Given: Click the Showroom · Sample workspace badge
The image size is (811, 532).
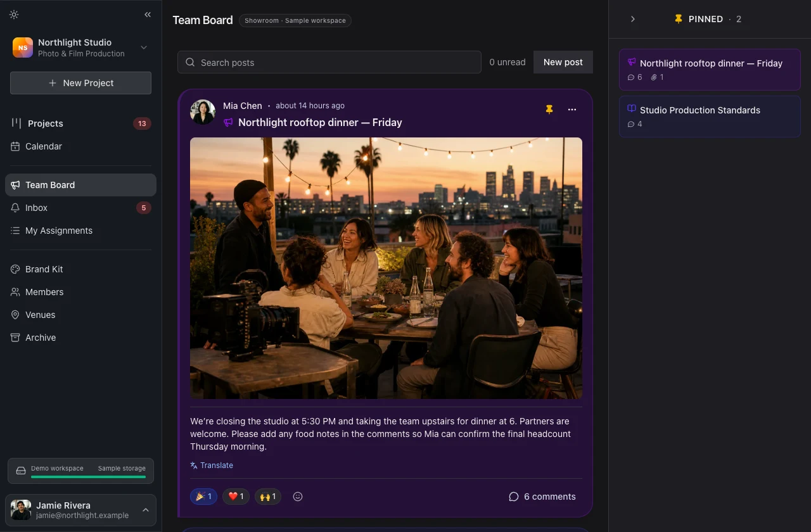Looking at the screenshot, I should coord(295,20).
